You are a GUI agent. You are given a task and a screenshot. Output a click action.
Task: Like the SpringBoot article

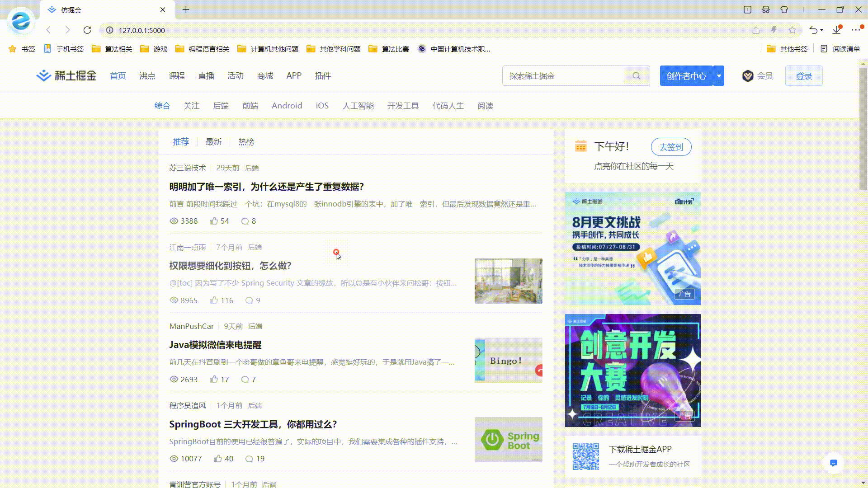(x=218, y=459)
